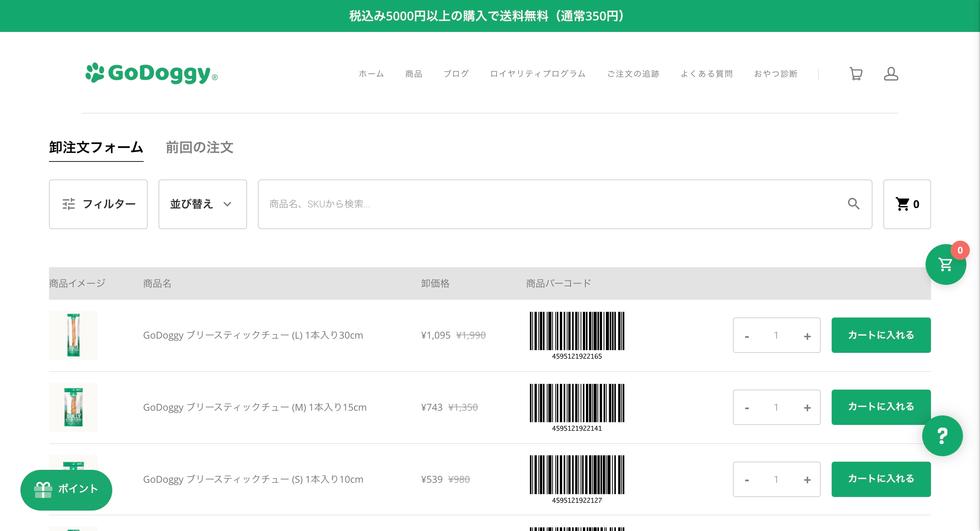The image size is (980, 531).
Task: Click the black cart counter box
Action: (x=906, y=204)
